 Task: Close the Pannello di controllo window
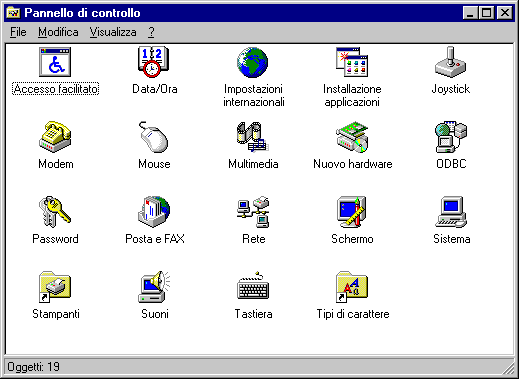tap(505, 13)
